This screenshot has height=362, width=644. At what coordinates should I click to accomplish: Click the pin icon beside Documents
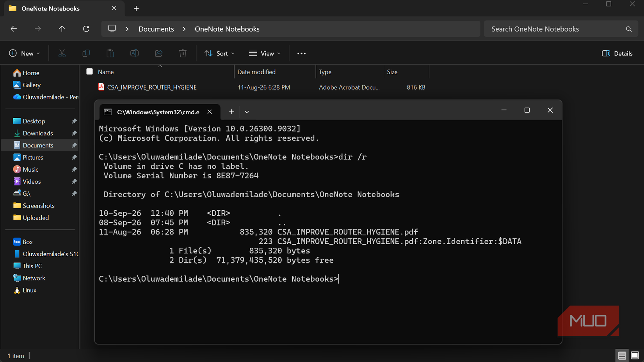coord(74,146)
